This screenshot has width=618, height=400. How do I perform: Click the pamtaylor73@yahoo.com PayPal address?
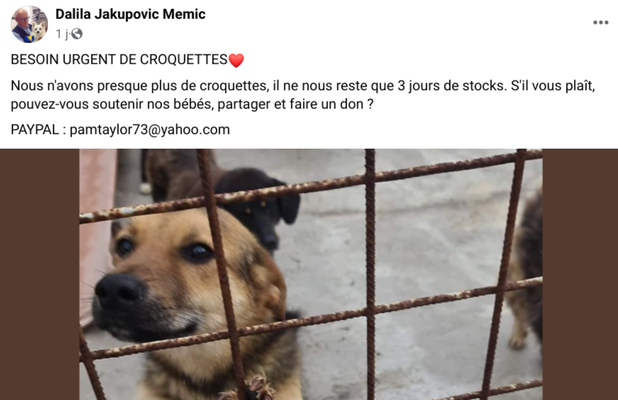pos(150,130)
